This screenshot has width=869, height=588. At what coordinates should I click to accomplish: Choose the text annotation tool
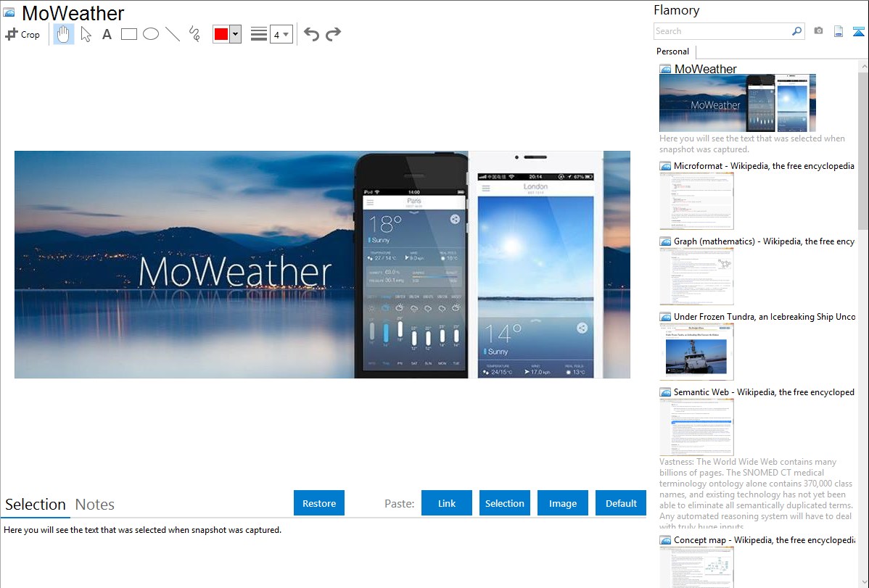point(107,34)
